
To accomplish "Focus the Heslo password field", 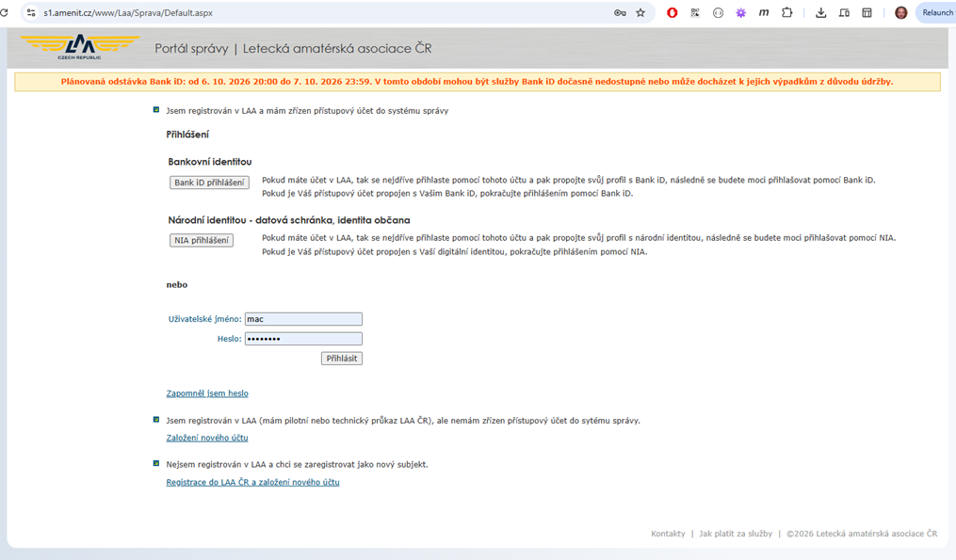I will [x=303, y=339].
